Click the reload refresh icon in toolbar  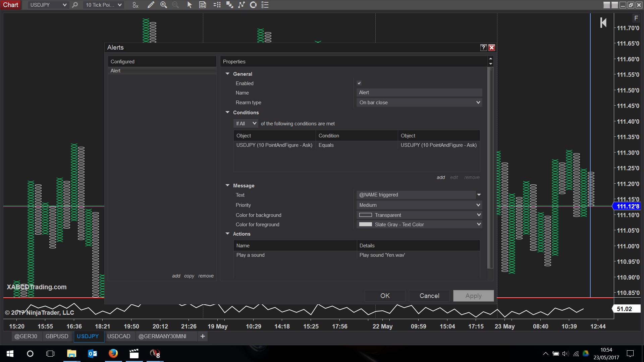(253, 5)
